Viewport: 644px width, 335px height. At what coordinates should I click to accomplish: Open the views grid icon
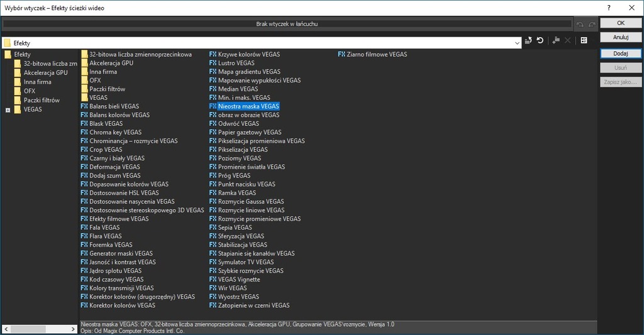point(584,40)
